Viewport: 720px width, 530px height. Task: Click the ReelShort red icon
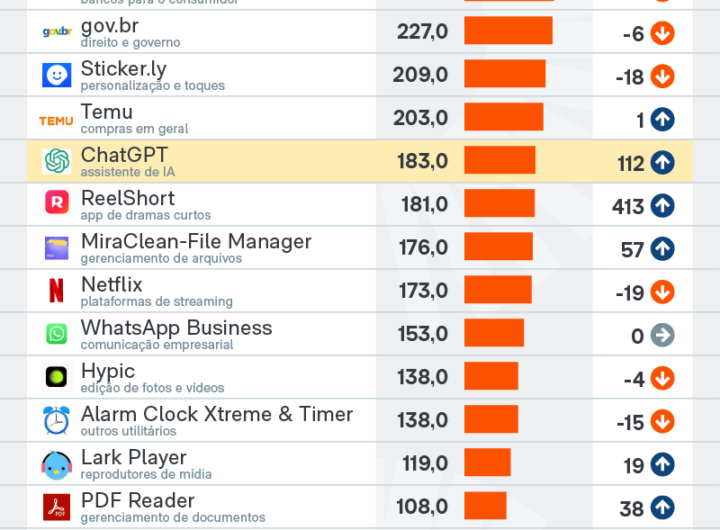[x=56, y=204]
